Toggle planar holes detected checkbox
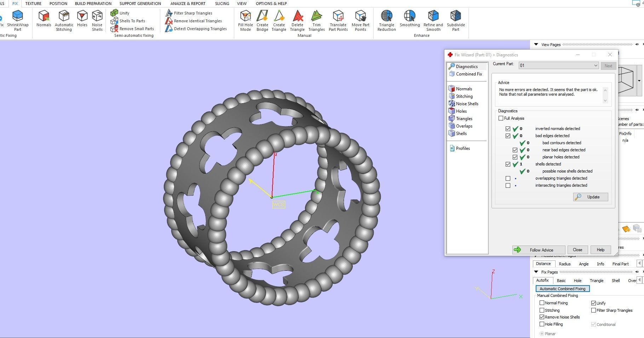Image resolution: width=644 pixels, height=338 pixels. (515, 157)
